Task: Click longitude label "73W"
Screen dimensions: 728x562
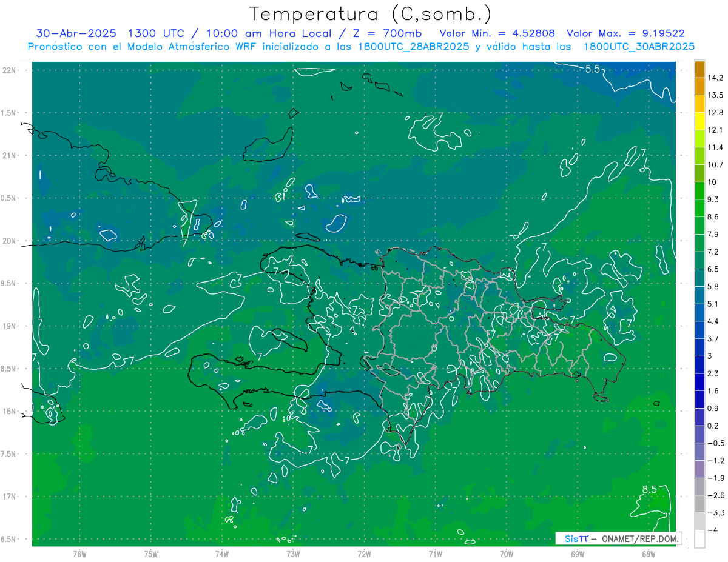Action: click(293, 554)
